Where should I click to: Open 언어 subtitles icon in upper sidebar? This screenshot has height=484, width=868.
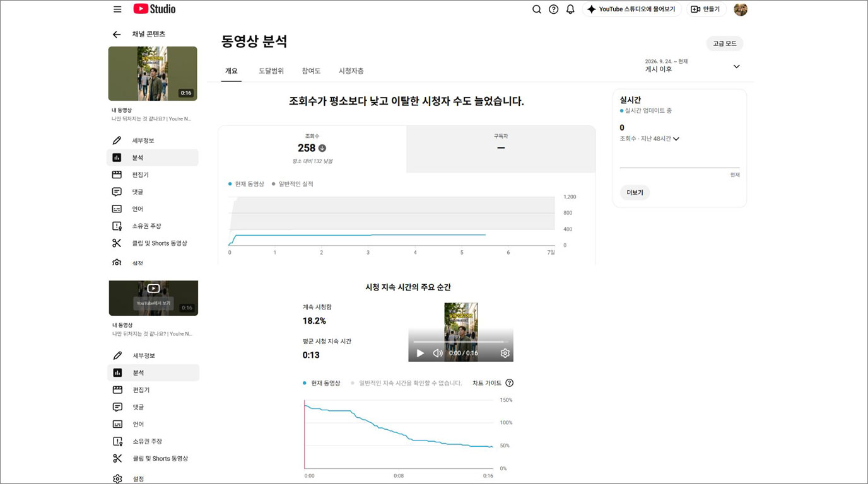(x=117, y=209)
